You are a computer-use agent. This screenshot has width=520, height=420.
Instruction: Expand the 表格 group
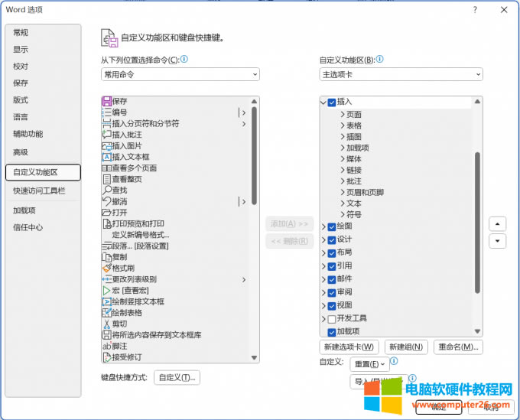coord(343,125)
